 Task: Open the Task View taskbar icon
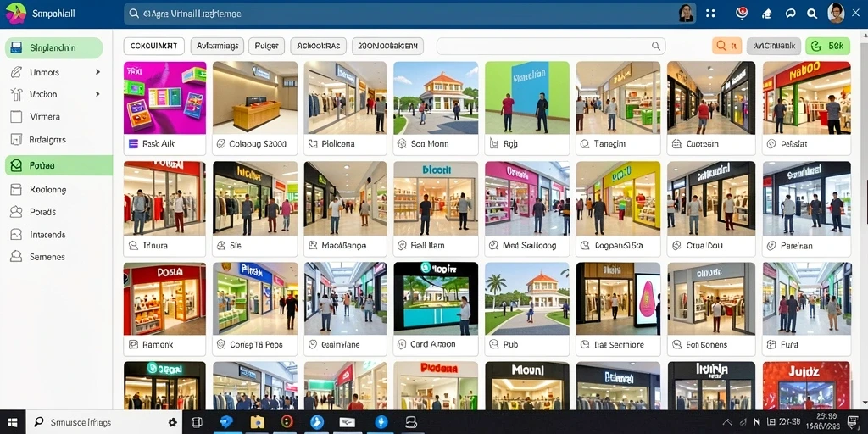197,422
